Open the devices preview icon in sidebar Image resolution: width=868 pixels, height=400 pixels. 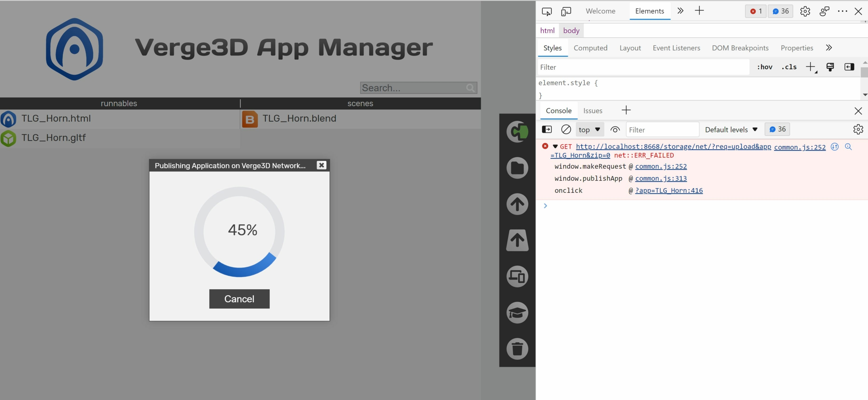pyautogui.click(x=517, y=276)
